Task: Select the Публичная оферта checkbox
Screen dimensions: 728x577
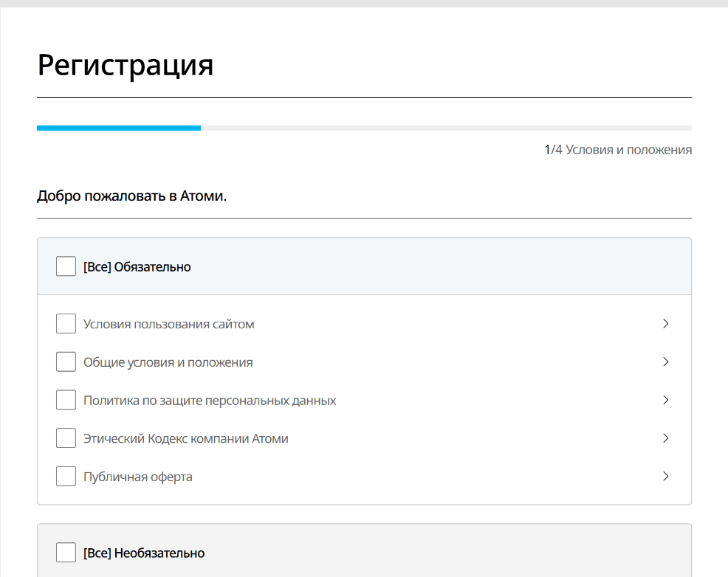Action: 66,477
